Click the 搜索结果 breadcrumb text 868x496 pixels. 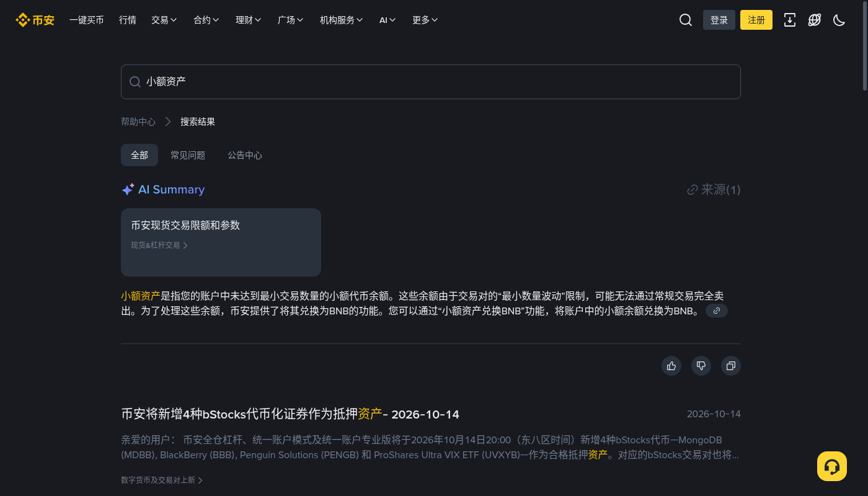point(198,122)
